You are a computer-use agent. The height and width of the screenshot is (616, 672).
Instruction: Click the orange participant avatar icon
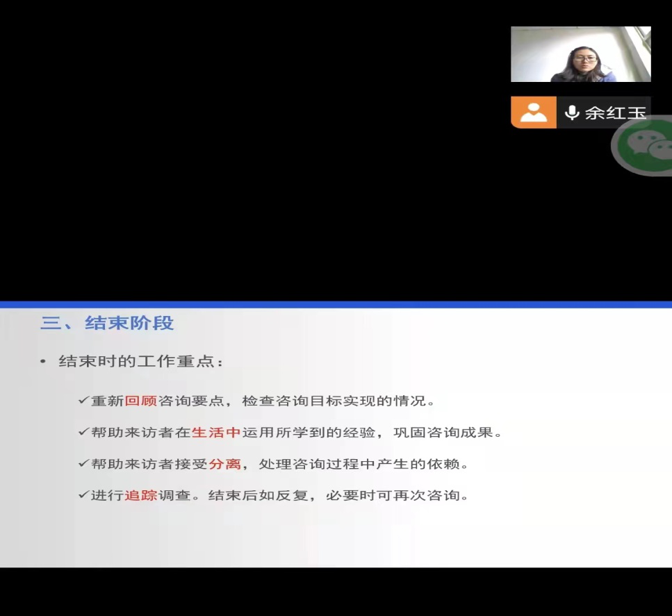click(x=533, y=113)
